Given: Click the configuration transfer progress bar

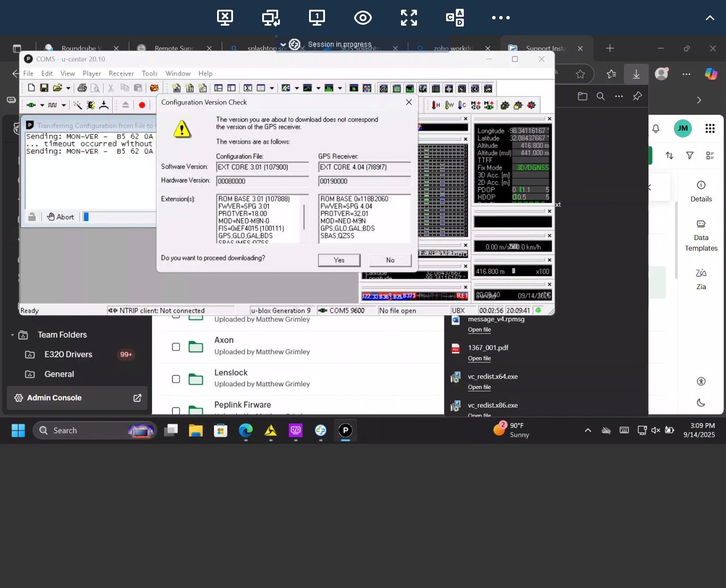Looking at the screenshot, I should click(119, 217).
